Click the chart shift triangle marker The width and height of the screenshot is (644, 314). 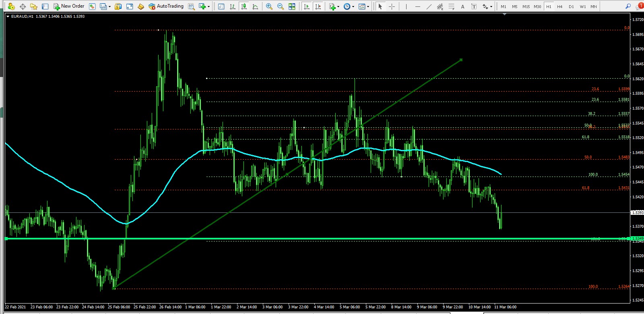pos(504,15)
